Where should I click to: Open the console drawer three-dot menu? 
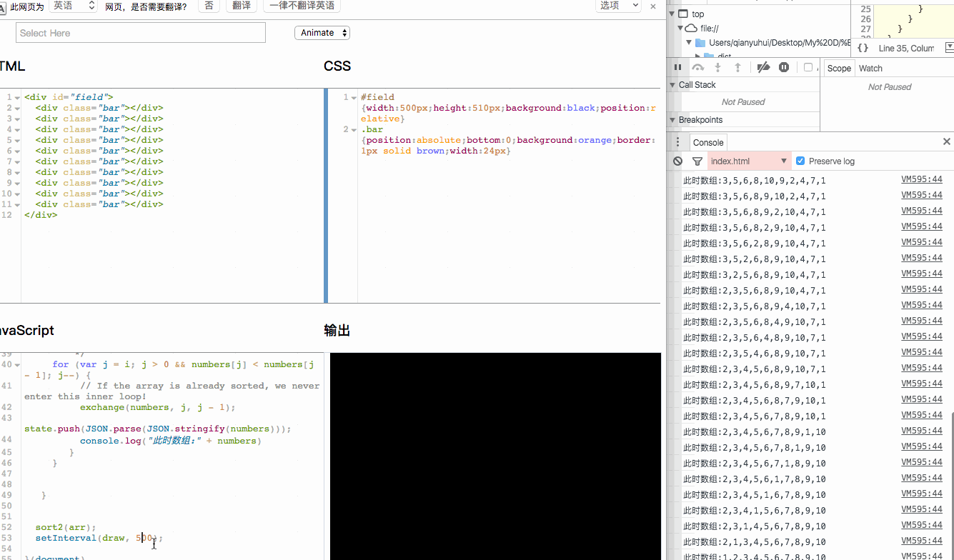pyautogui.click(x=677, y=142)
